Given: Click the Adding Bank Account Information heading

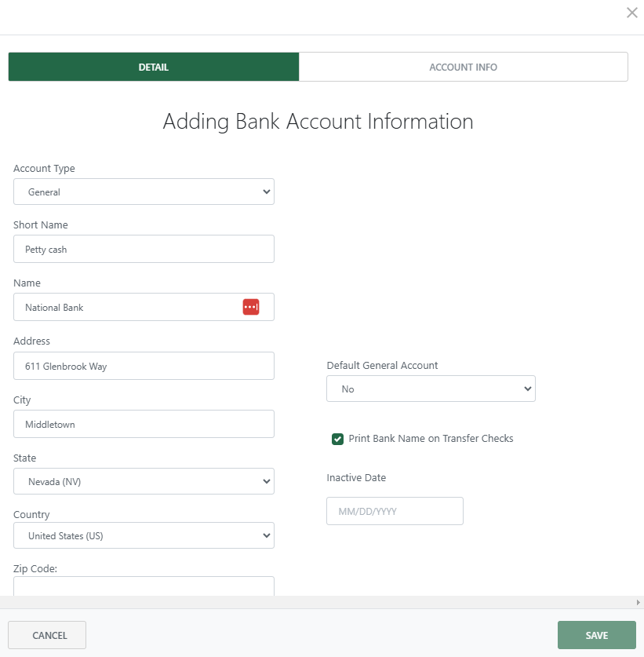Looking at the screenshot, I should click(x=318, y=122).
